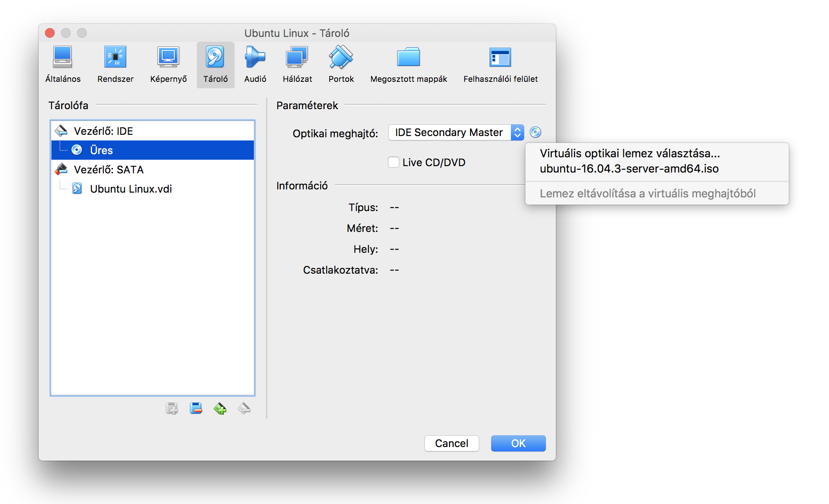Select ubuntu-16.04.3-server-amd64.iso from the menu
The width and height of the screenshot is (829, 504).
point(657,169)
